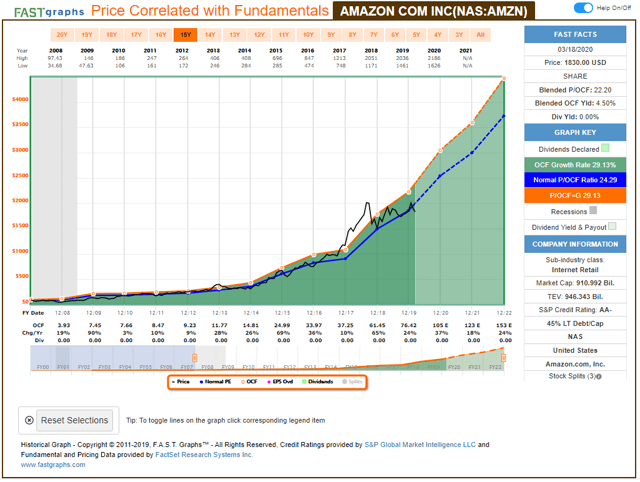
Task: Click FY10 on the overview timeline
Action: click(249, 367)
